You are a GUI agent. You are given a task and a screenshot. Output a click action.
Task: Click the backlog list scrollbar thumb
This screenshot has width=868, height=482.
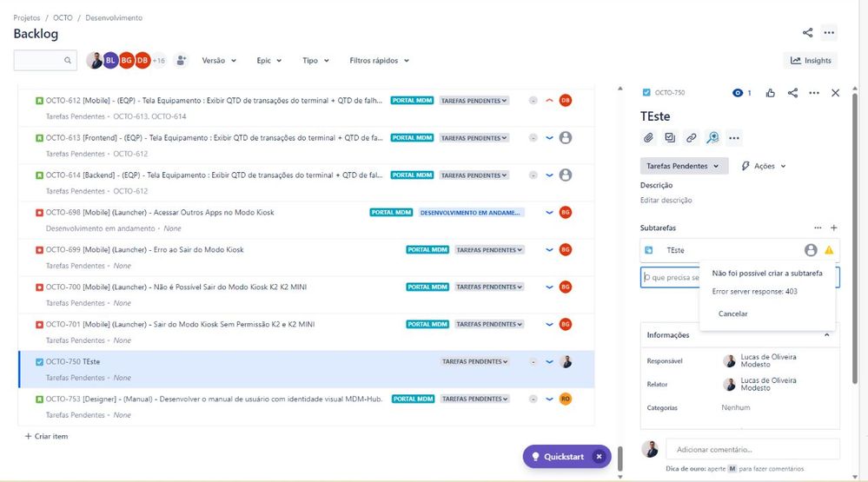pyautogui.click(x=620, y=459)
